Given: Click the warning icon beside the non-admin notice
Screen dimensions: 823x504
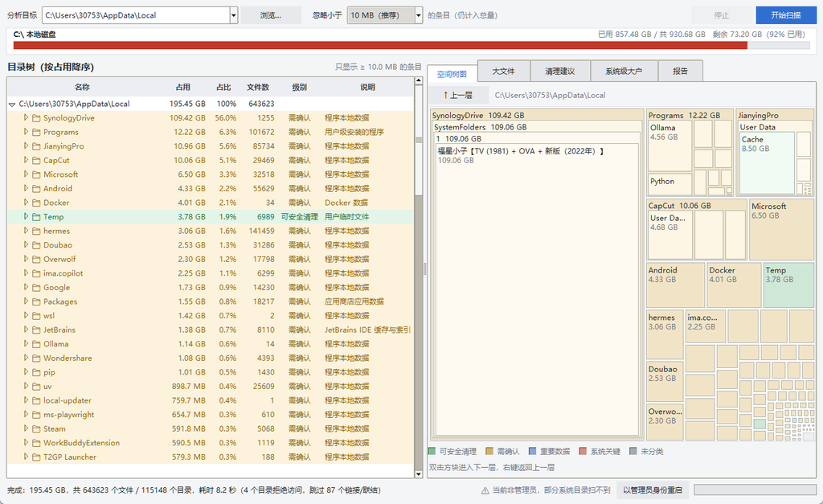Looking at the screenshot, I should coord(485,490).
